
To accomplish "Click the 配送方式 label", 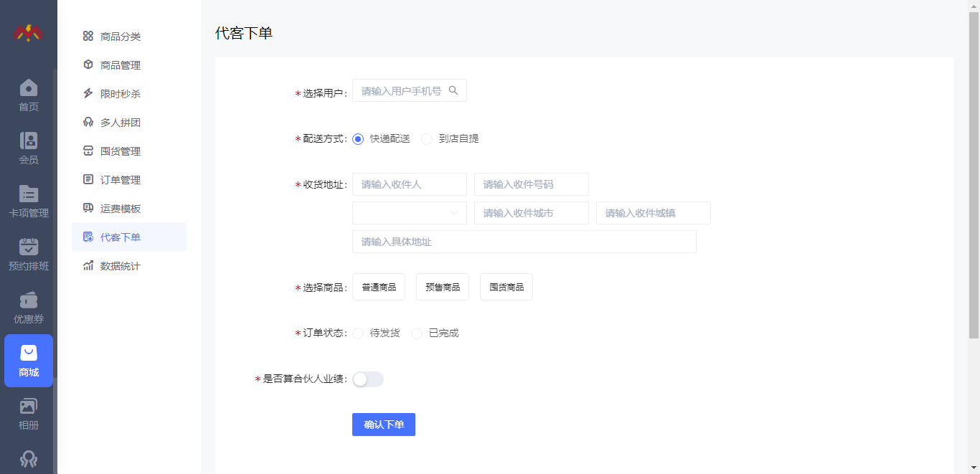I will coord(324,139).
